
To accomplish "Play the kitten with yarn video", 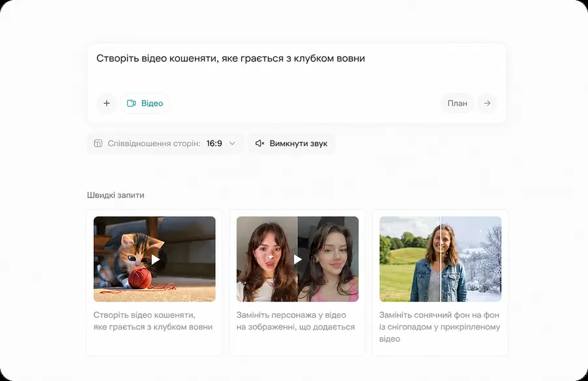I will 154,259.
